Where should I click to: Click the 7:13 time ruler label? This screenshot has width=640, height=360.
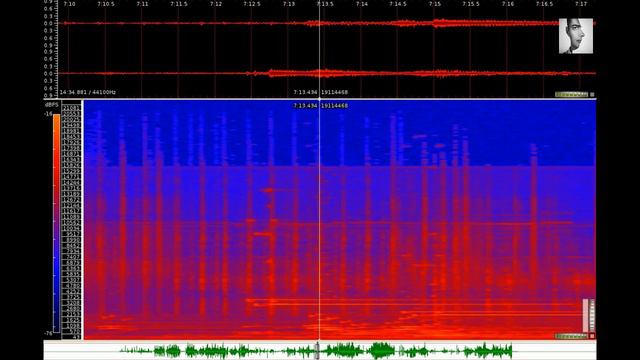(x=289, y=4)
